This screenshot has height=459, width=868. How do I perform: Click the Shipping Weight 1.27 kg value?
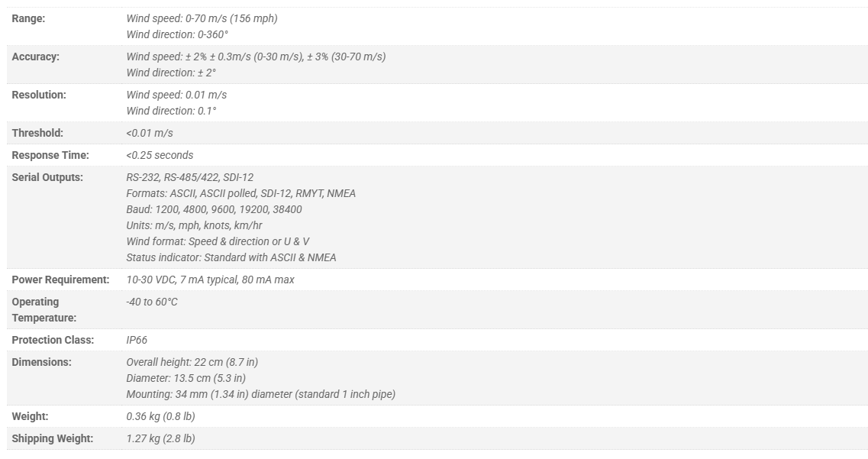160,438
